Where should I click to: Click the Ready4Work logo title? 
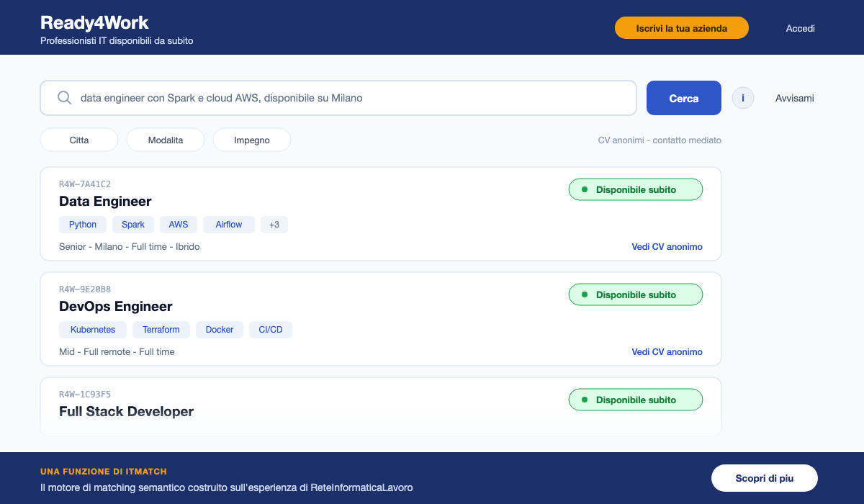coord(94,22)
